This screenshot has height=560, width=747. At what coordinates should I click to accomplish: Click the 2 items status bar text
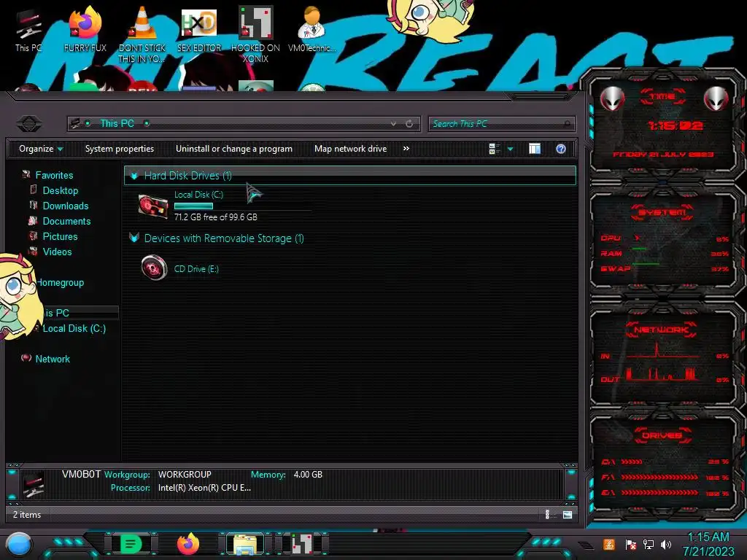pyautogui.click(x=27, y=515)
